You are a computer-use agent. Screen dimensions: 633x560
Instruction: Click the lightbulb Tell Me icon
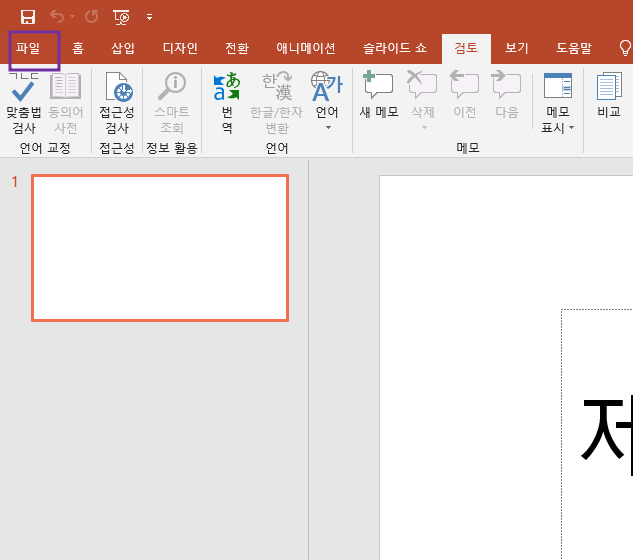coord(625,48)
